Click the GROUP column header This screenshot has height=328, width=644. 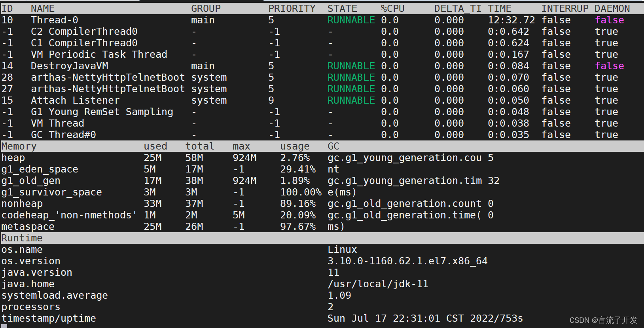206,8
